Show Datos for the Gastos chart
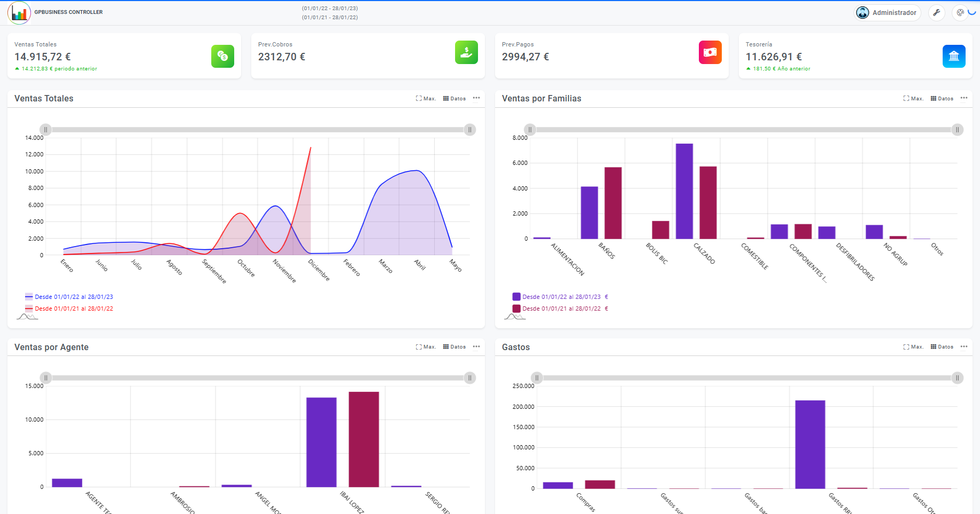 pyautogui.click(x=942, y=347)
